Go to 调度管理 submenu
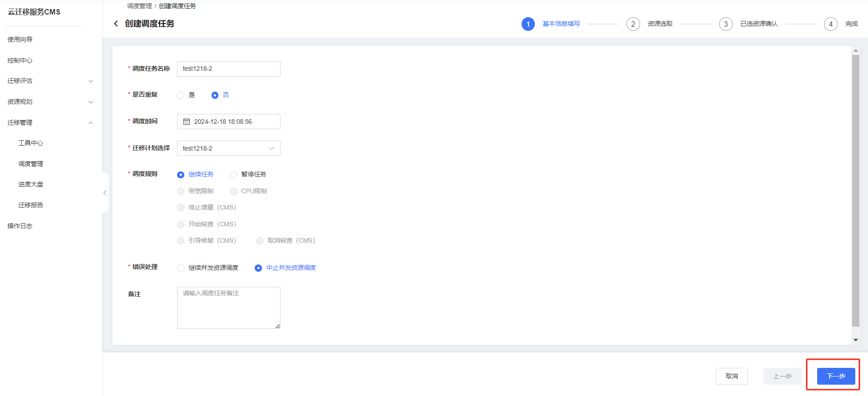 (31, 164)
